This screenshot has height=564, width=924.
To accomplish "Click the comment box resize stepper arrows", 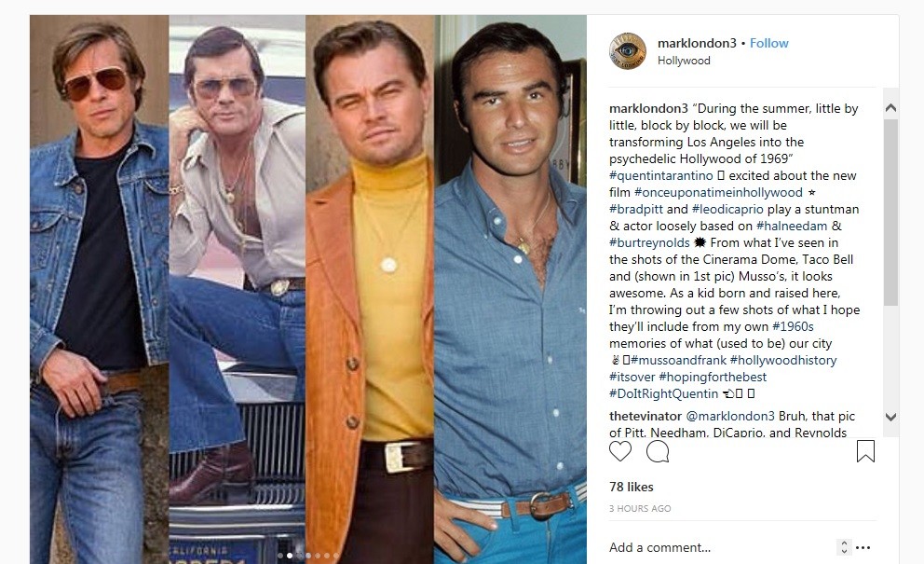I will click(844, 547).
